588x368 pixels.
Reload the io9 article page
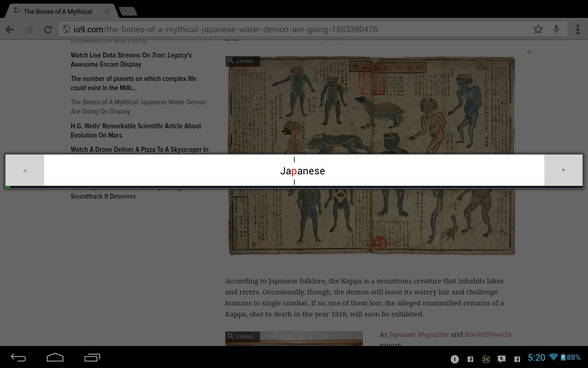coord(48,29)
